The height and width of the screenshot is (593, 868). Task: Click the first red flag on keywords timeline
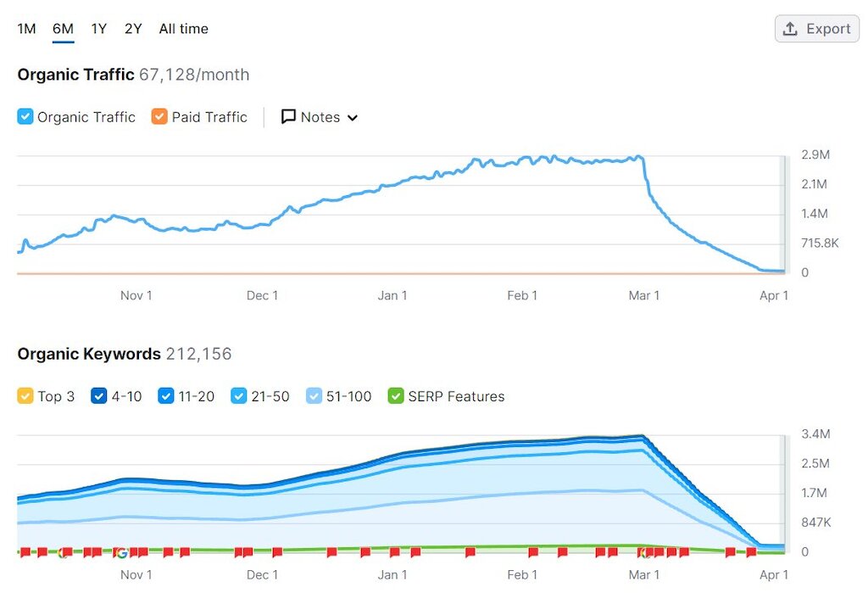25,552
